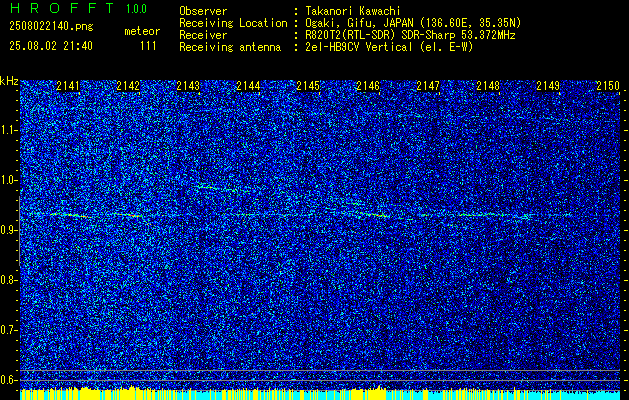Click the 1.0 kHz axis label
This screenshot has height=400, width=629.
[x=9, y=180]
